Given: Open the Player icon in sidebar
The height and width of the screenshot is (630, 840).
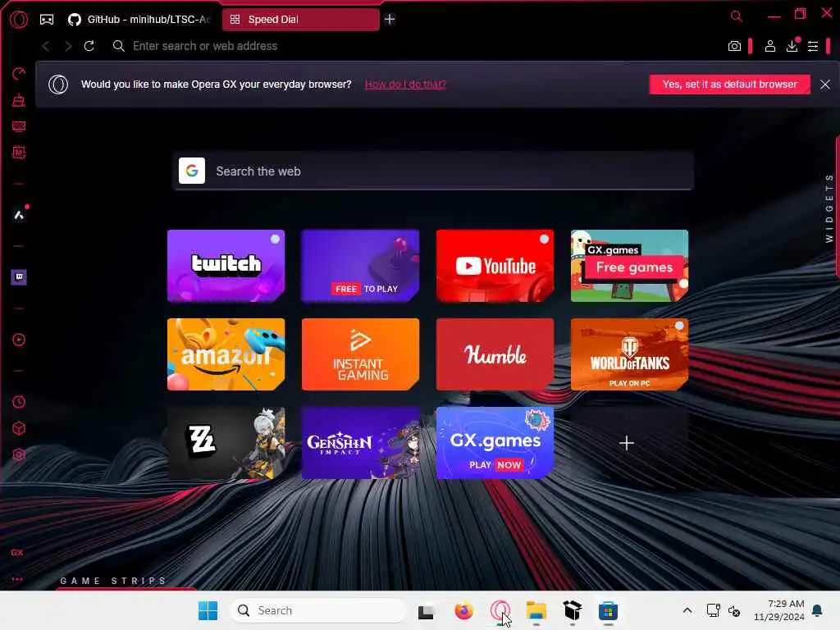Looking at the screenshot, I should click(19, 340).
